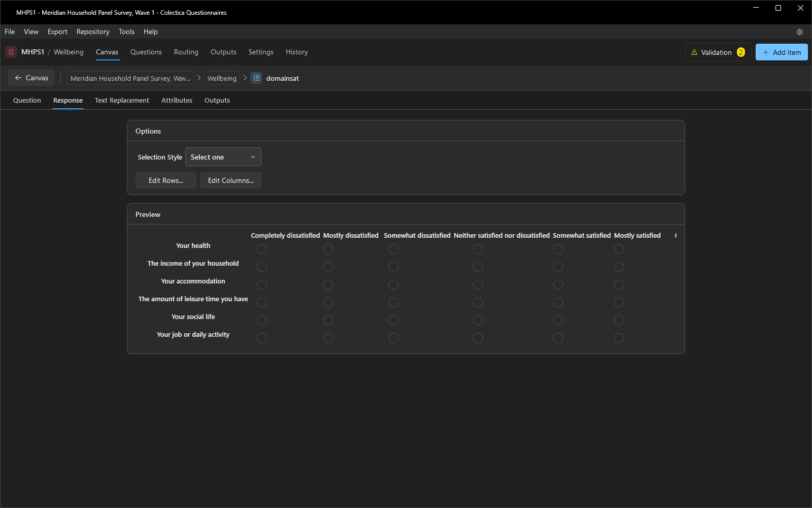This screenshot has height=508, width=812.
Task: Click the 'Your social life' row label
Action: (x=193, y=316)
